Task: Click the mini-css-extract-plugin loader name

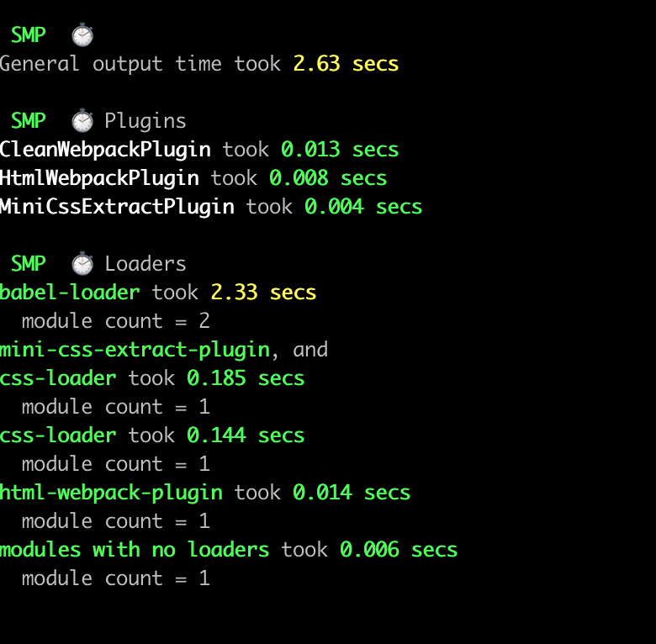Action: pyautogui.click(x=135, y=350)
